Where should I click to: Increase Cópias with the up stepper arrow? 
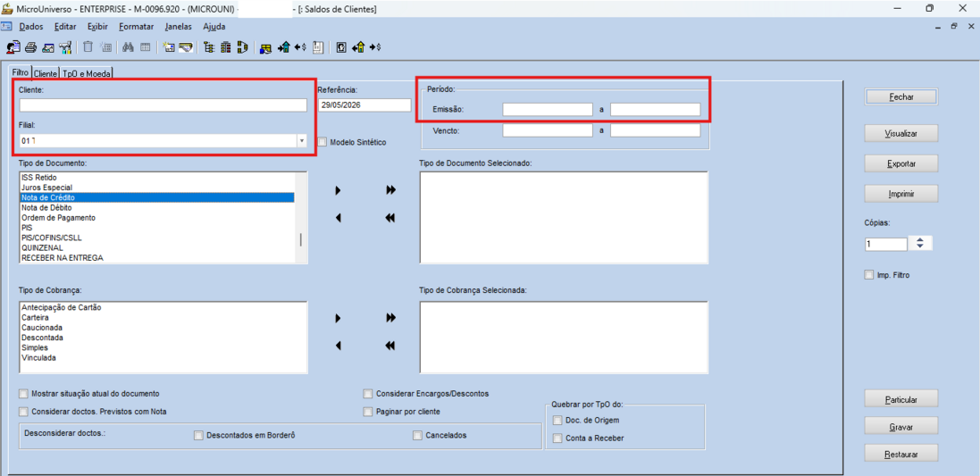pyautogui.click(x=919, y=240)
